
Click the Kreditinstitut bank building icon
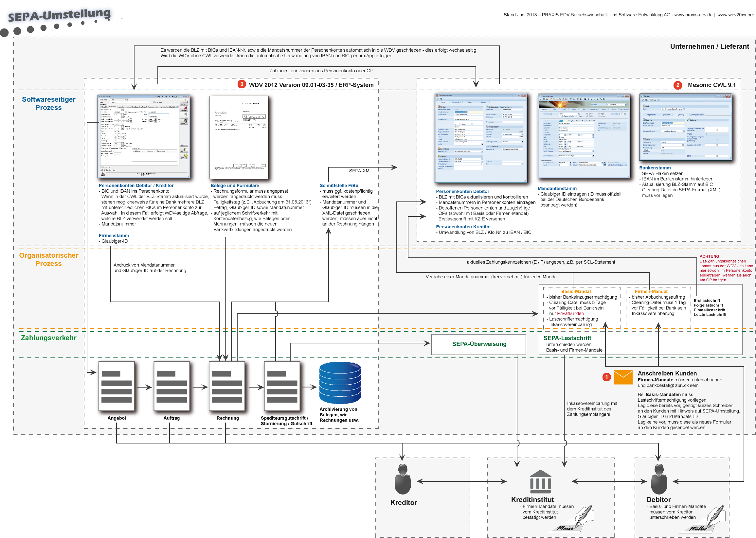tap(540, 482)
